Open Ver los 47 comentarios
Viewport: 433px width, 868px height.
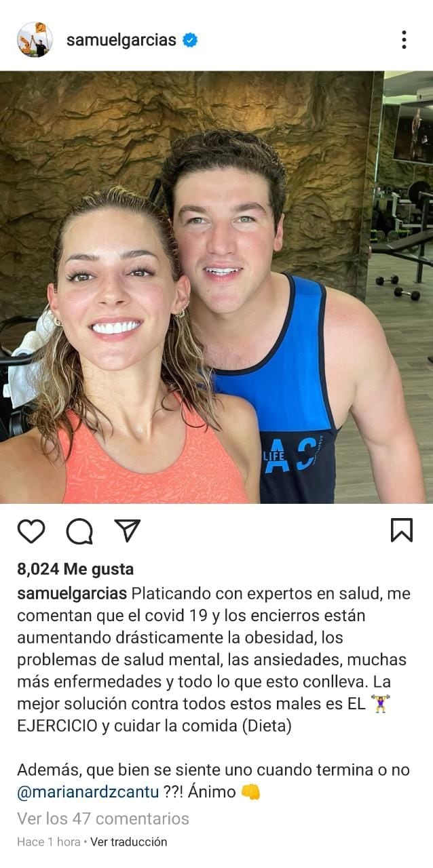[103, 818]
